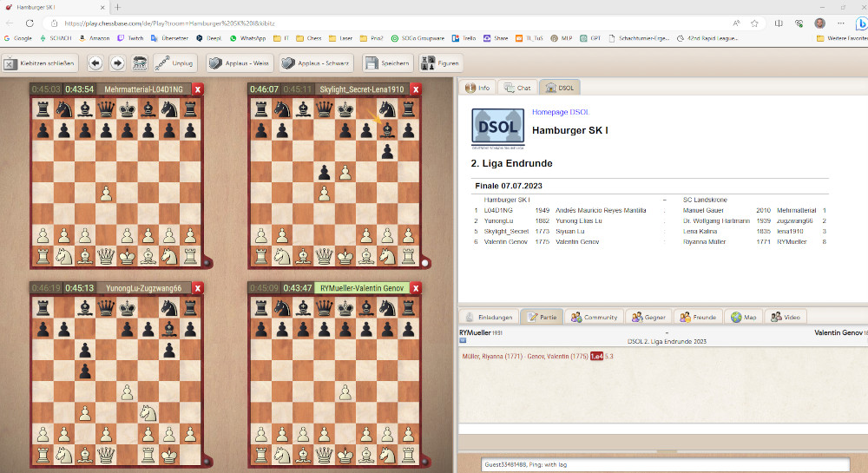Viewport: 868px width, 473px height.
Task: Send applause for Black
Action: coord(319,62)
